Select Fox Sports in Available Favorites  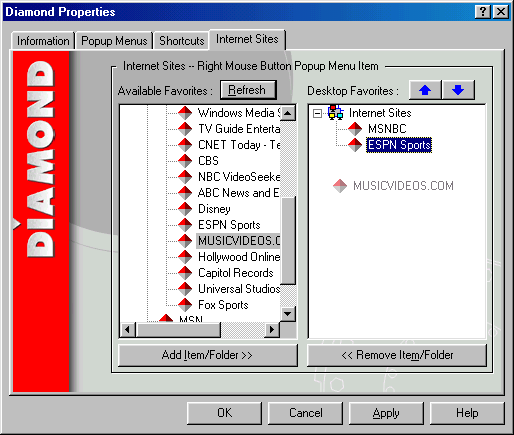click(223, 305)
